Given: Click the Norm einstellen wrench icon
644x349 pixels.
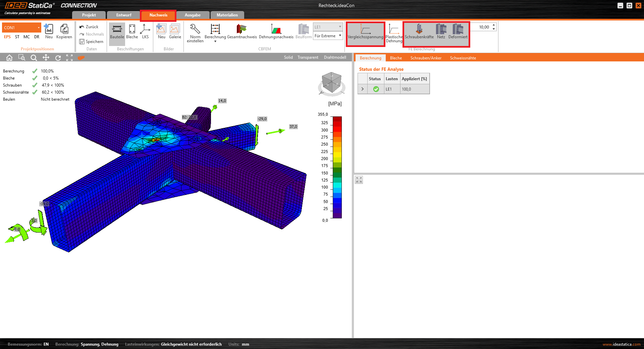Looking at the screenshot, I should (195, 30).
